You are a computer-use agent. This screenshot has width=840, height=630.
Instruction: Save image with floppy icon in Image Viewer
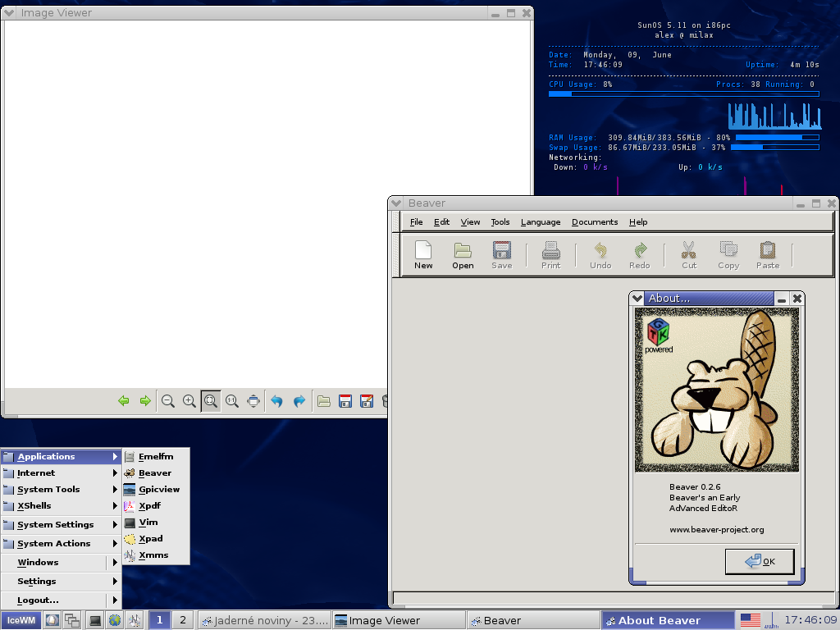coord(345,400)
